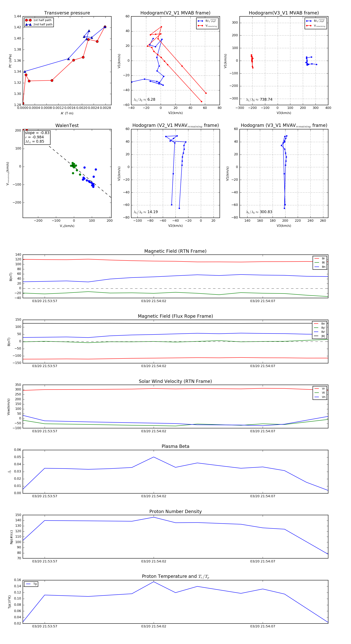Click the λ1/λ3 ≈ 300.83 annotation
The image size is (351, 644).
coord(259,212)
